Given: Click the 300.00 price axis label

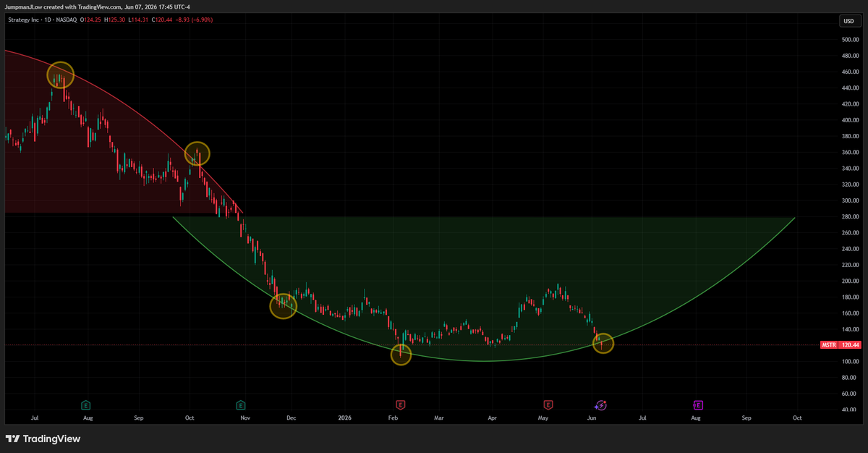Looking at the screenshot, I should pos(850,200).
